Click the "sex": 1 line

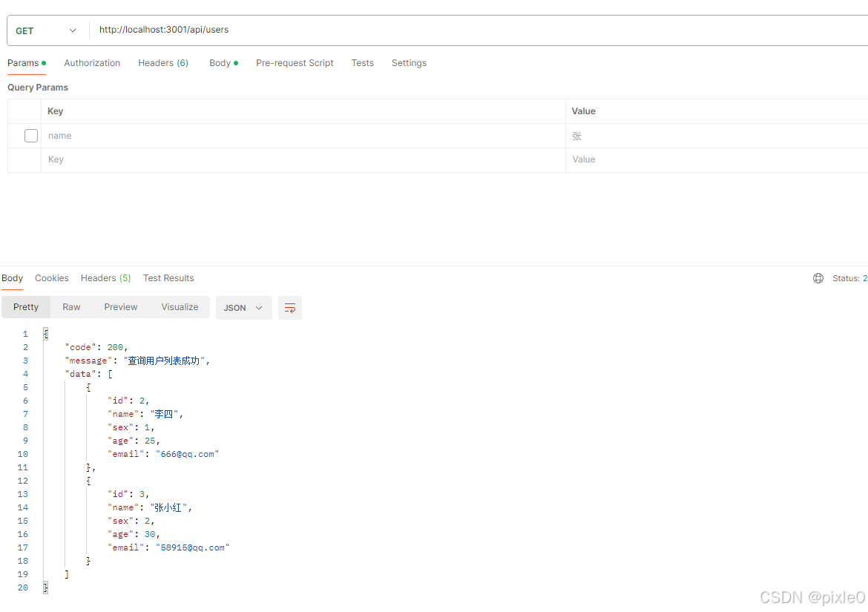coord(131,428)
